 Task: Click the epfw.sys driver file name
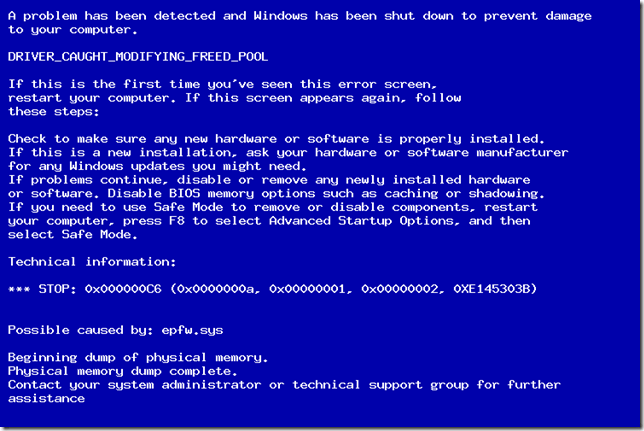pyautogui.click(x=192, y=331)
